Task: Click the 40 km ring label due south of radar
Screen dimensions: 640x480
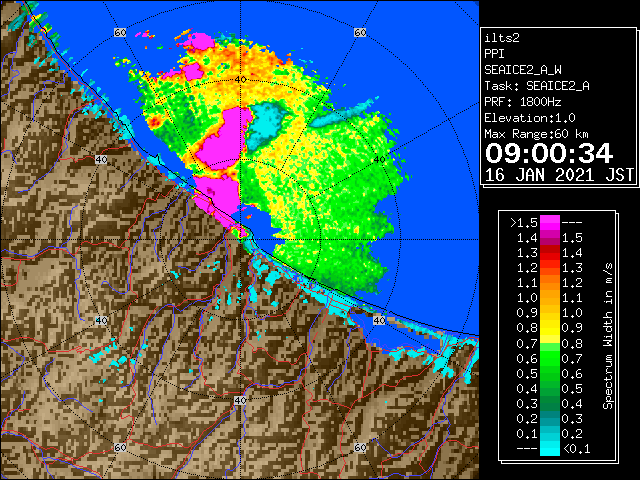Action: click(240, 400)
